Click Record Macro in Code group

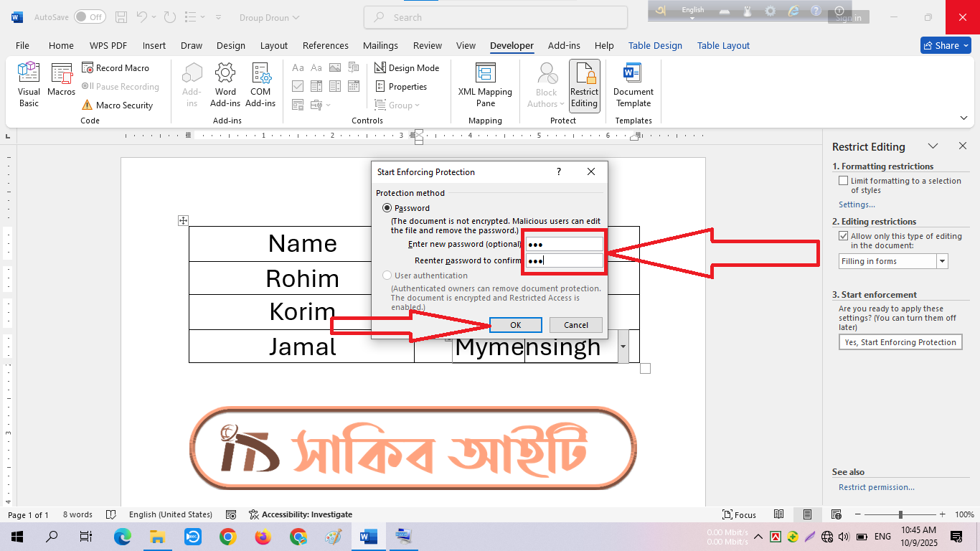click(116, 68)
